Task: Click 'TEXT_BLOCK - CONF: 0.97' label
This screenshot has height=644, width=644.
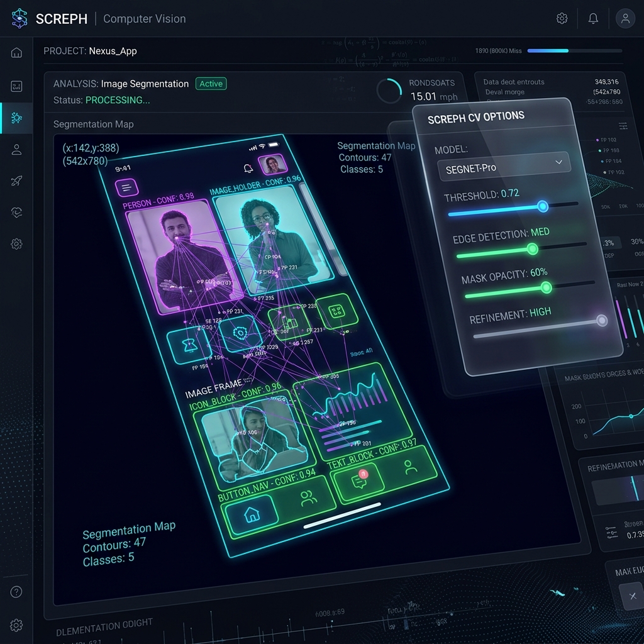Action: pos(372,454)
